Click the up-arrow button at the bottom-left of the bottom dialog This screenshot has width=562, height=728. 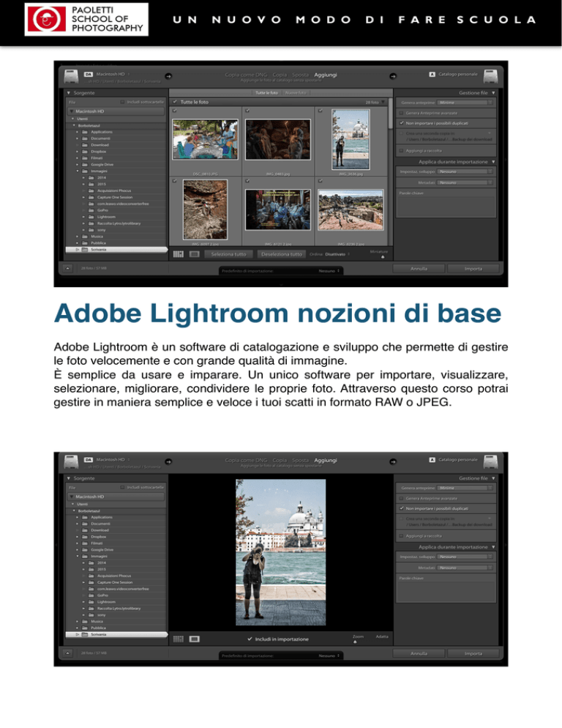click(x=68, y=653)
